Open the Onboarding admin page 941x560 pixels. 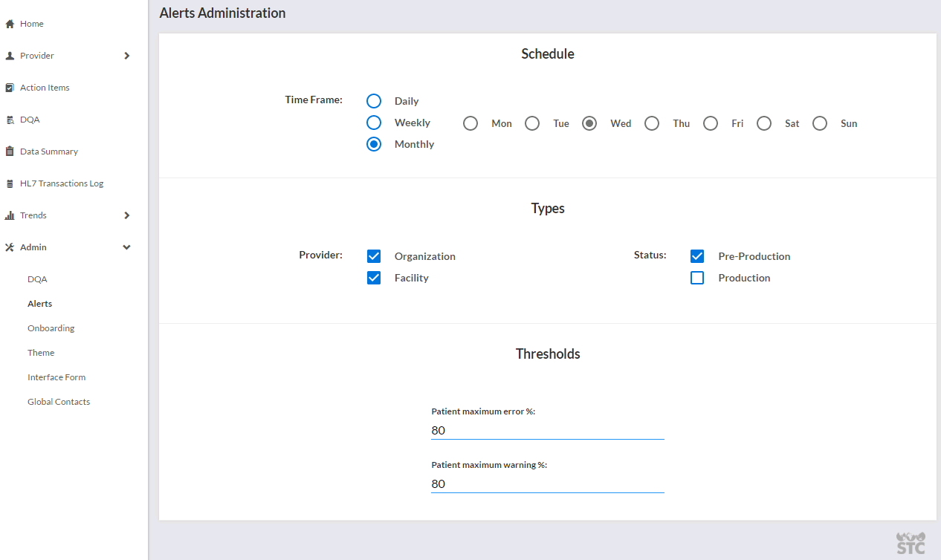[51, 328]
